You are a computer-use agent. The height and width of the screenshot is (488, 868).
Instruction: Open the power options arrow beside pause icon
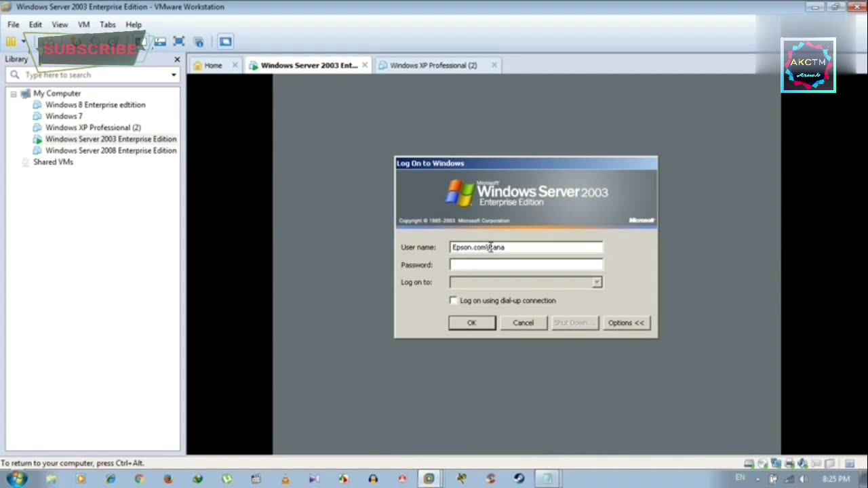point(23,41)
